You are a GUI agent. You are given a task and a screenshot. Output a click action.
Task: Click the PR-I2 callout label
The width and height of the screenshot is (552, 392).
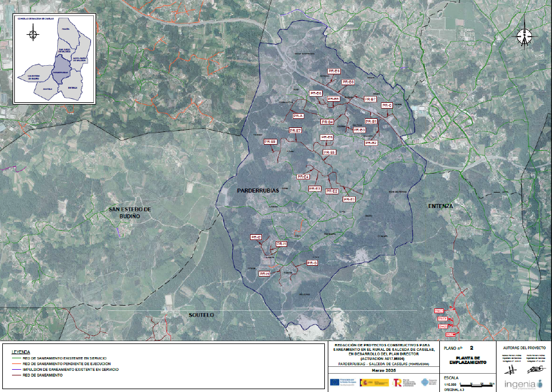tap(256, 237)
